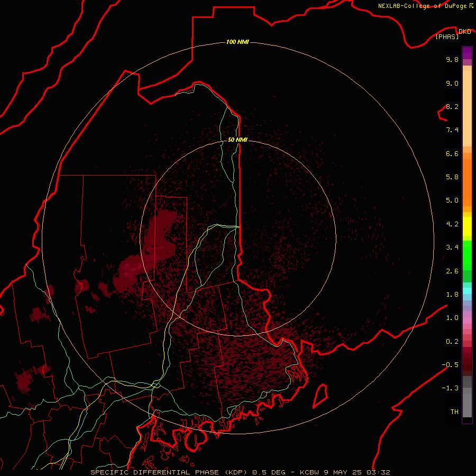Pick the cyan color bar segment
The width and height of the screenshot is (476, 476).
(467, 291)
